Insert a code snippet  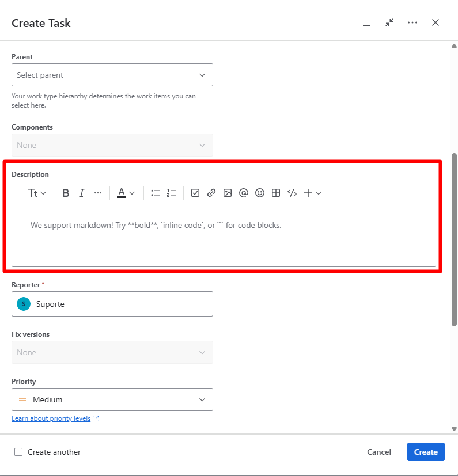292,193
